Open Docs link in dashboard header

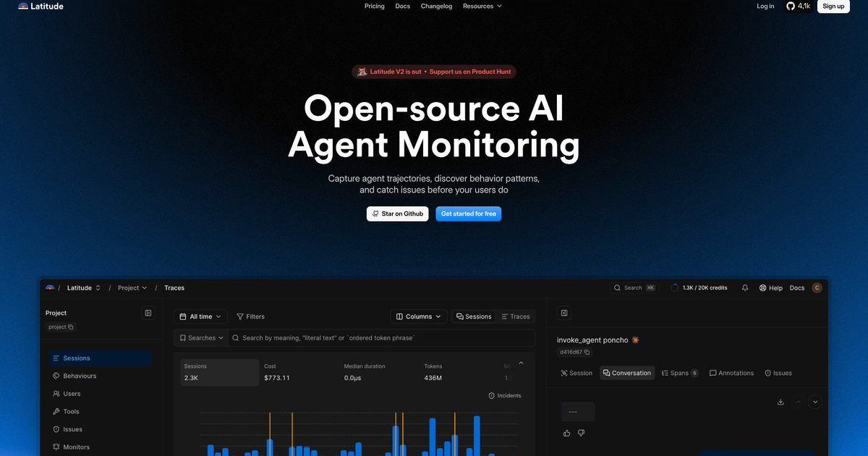(797, 288)
